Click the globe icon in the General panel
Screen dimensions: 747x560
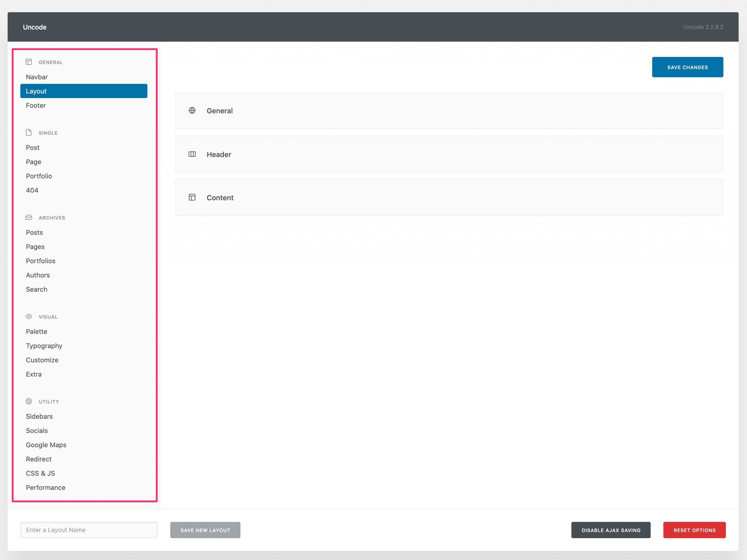[192, 111]
